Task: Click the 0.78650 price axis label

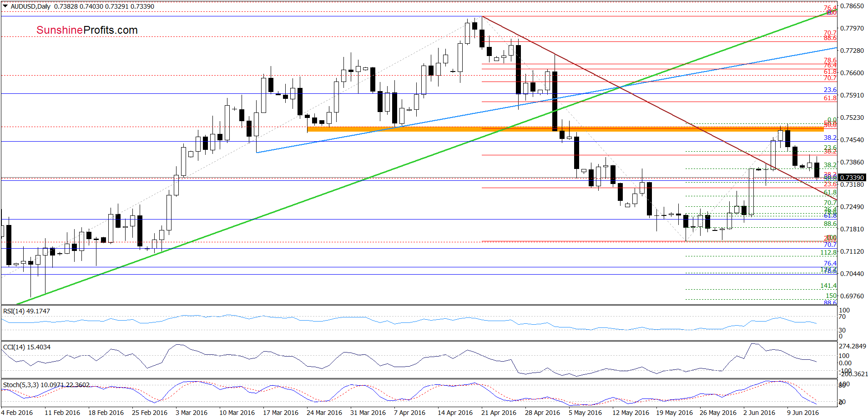Action: [852, 6]
